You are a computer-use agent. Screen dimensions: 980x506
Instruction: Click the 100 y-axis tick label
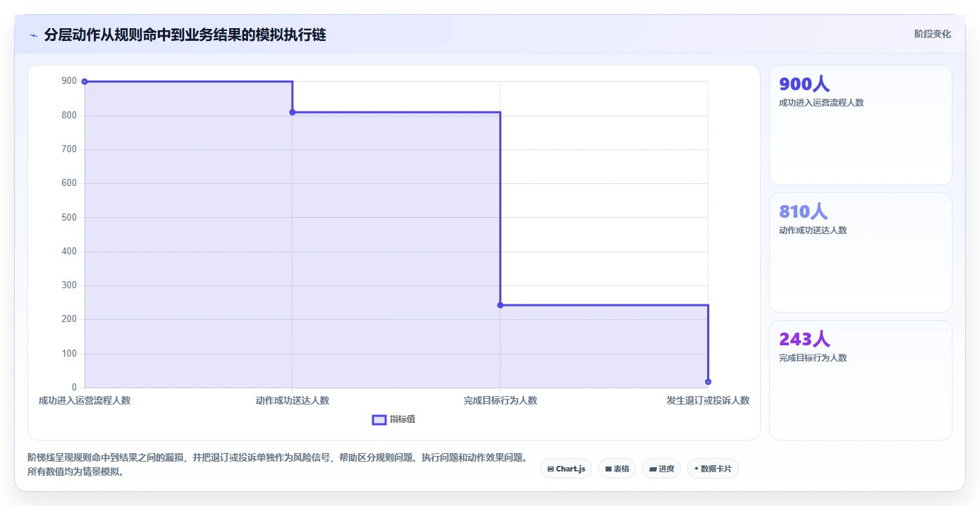pyautogui.click(x=69, y=354)
